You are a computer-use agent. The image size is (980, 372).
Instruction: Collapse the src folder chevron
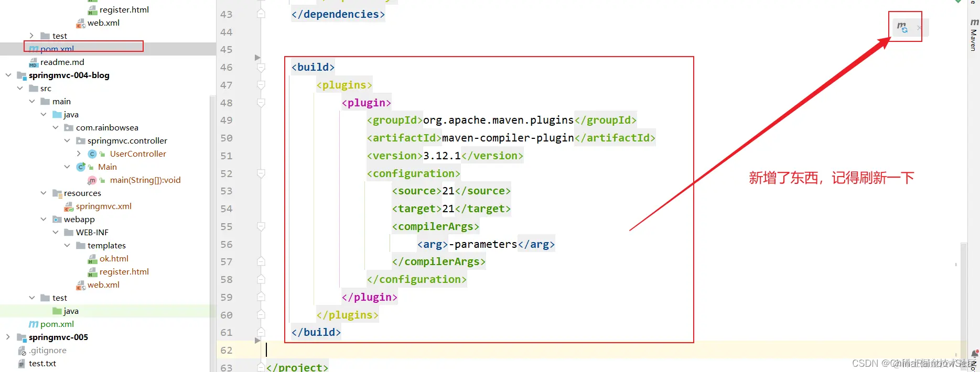[20, 88]
